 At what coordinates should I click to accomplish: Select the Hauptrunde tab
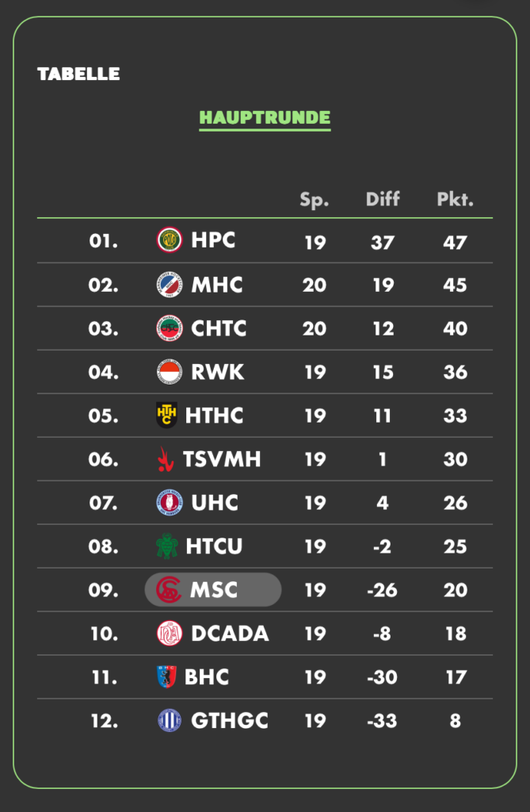click(x=265, y=119)
